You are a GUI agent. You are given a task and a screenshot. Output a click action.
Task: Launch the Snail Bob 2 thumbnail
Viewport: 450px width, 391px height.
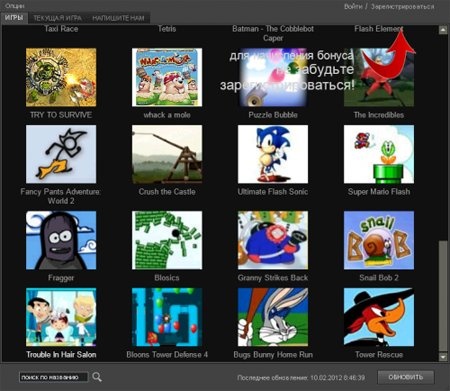point(379,240)
